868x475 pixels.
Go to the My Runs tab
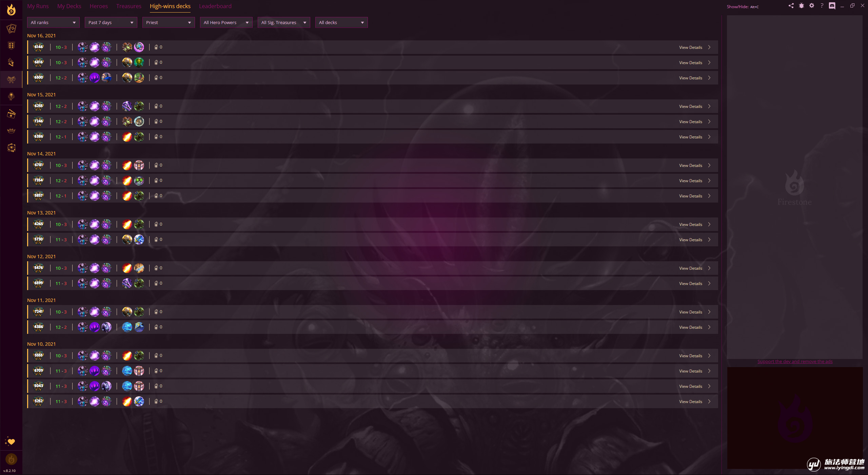point(38,6)
